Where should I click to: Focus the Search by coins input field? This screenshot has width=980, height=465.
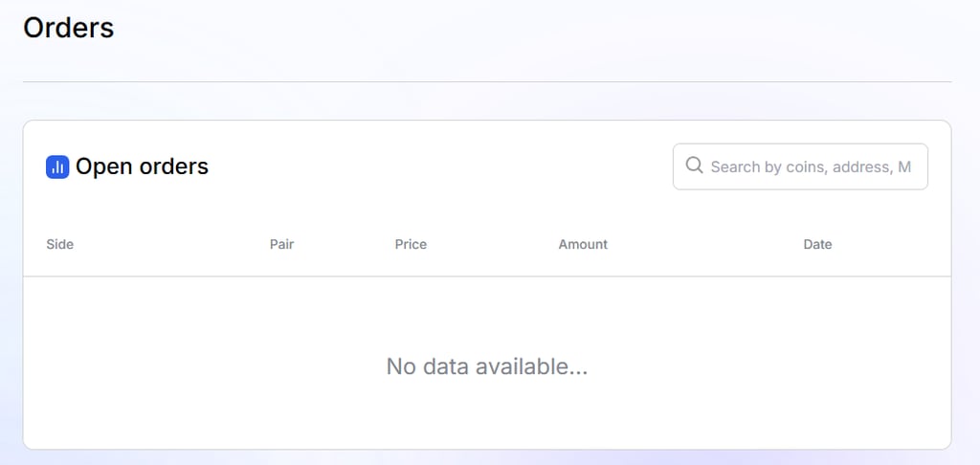click(800, 166)
